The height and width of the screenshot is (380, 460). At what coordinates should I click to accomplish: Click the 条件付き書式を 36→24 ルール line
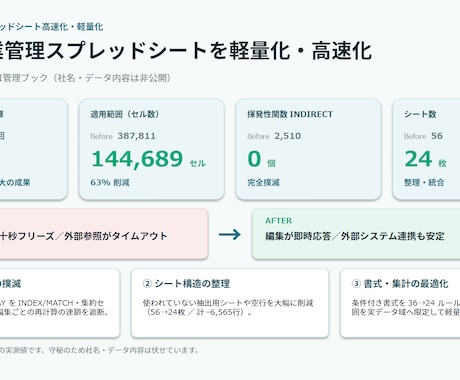406,303
